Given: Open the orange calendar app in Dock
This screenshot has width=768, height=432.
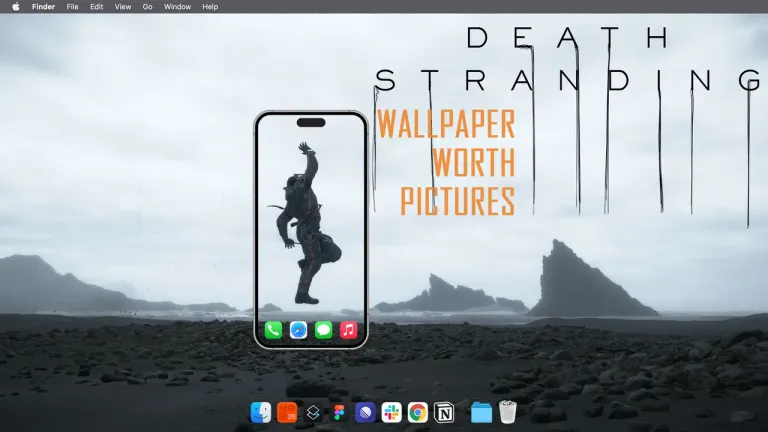Looking at the screenshot, I should tap(287, 412).
